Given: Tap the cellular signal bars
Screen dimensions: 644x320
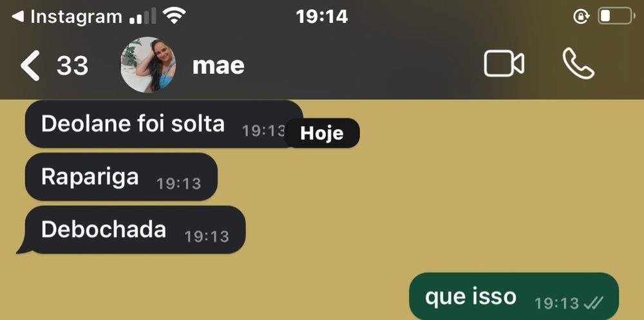Looking at the screenshot, I should (x=142, y=17).
